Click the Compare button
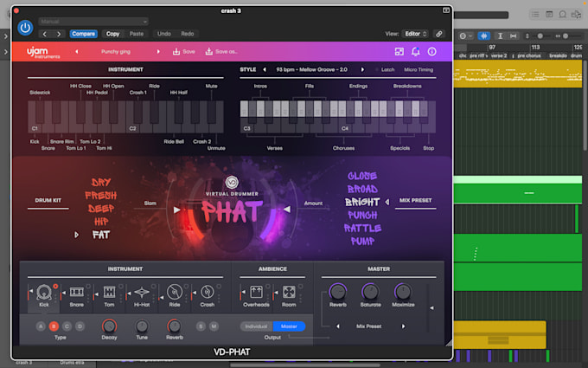The width and height of the screenshot is (588, 368). click(83, 34)
